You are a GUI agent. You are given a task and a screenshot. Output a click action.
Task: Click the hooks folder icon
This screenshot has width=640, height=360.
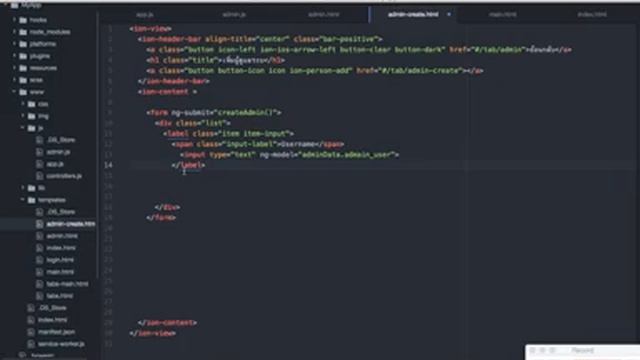(23, 20)
